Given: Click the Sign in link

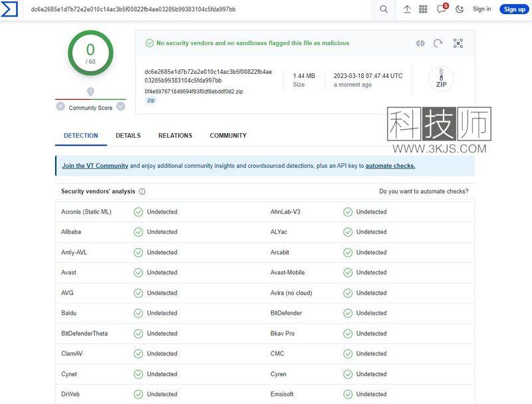Looking at the screenshot, I should [x=481, y=9].
